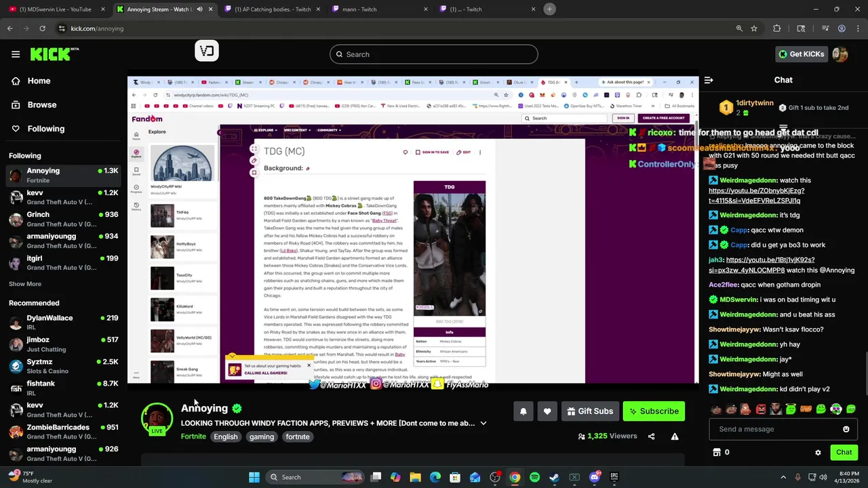868x488 pixels.
Task: Click Show More under Following
Action: (25, 284)
